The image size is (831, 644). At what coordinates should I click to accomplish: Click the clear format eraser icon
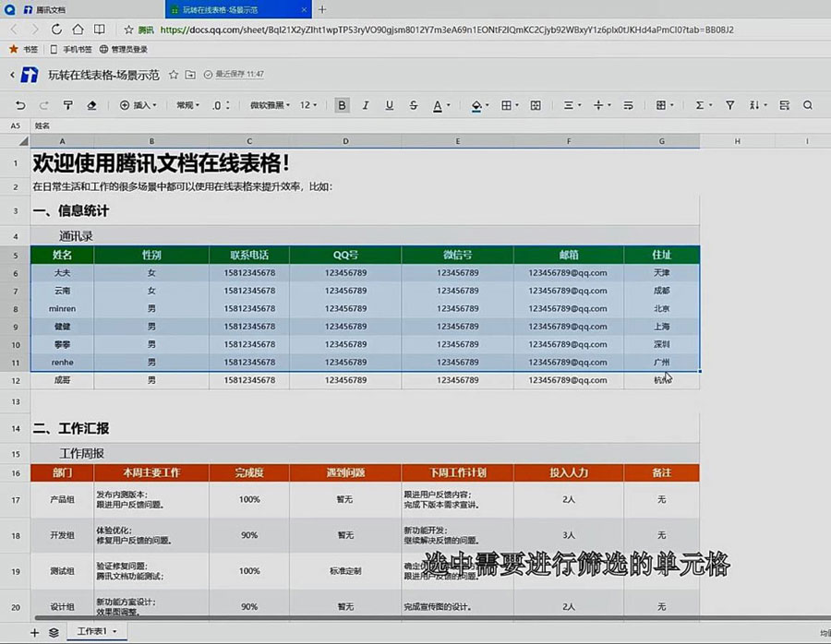tap(91, 105)
